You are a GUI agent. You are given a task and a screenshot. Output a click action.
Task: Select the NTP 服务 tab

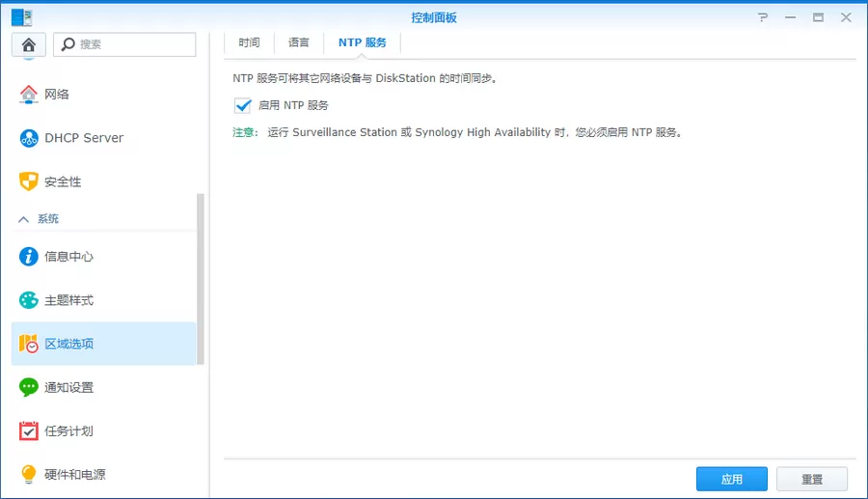pyautogui.click(x=362, y=42)
